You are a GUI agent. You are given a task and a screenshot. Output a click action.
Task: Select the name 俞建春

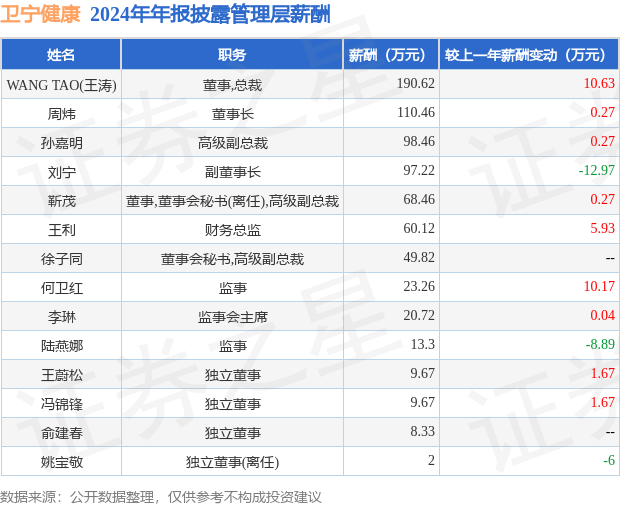click(61, 433)
